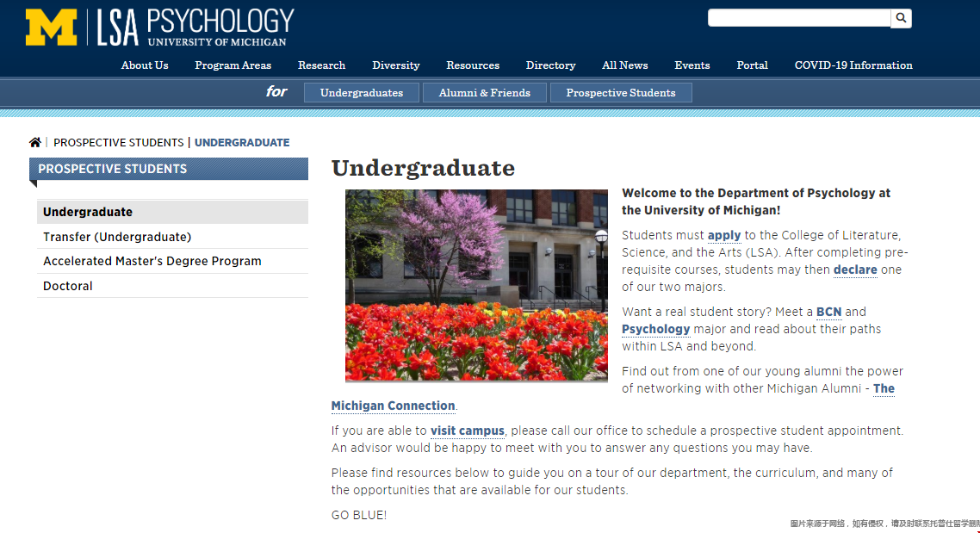Image resolution: width=980 pixels, height=533 pixels.
Task: Click the Undergraduates audience button
Action: click(x=361, y=93)
